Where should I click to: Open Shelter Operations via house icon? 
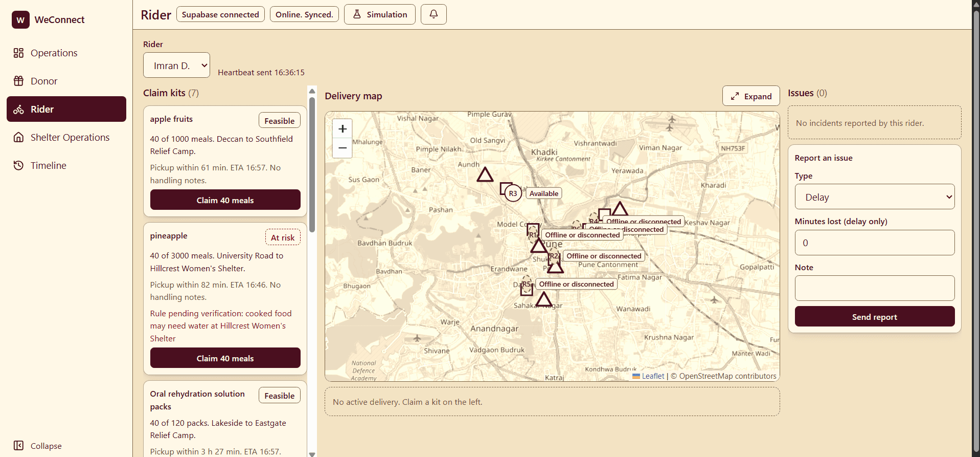coord(18,137)
